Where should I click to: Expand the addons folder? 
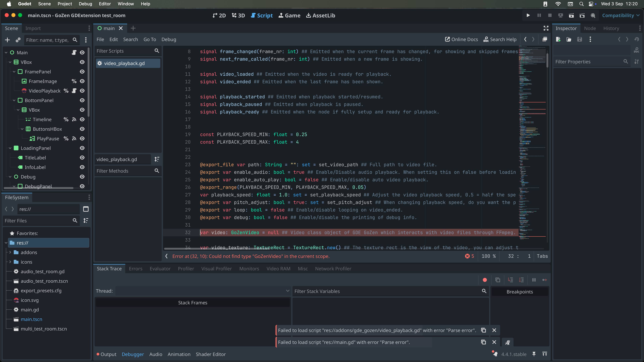10,252
